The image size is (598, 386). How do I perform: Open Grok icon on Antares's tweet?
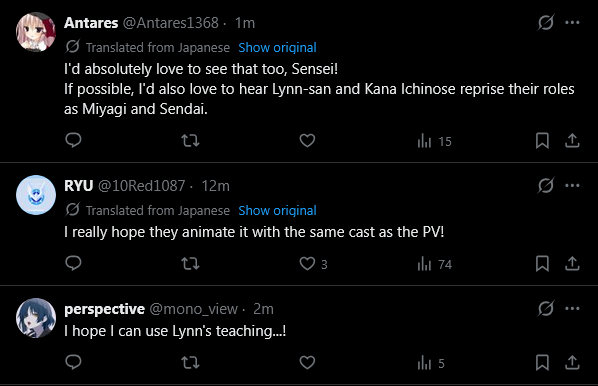pos(545,23)
